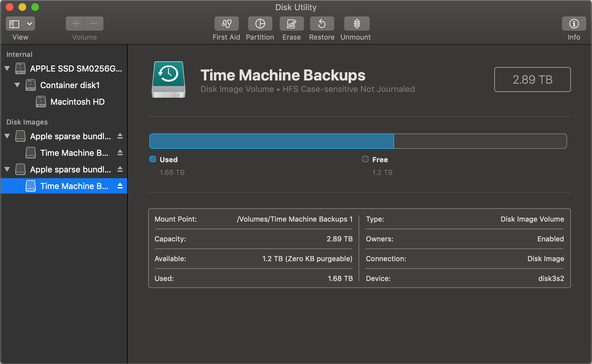Run First Aid on the selected volume
Screen dimensions: 592x364
click(226, 23)
